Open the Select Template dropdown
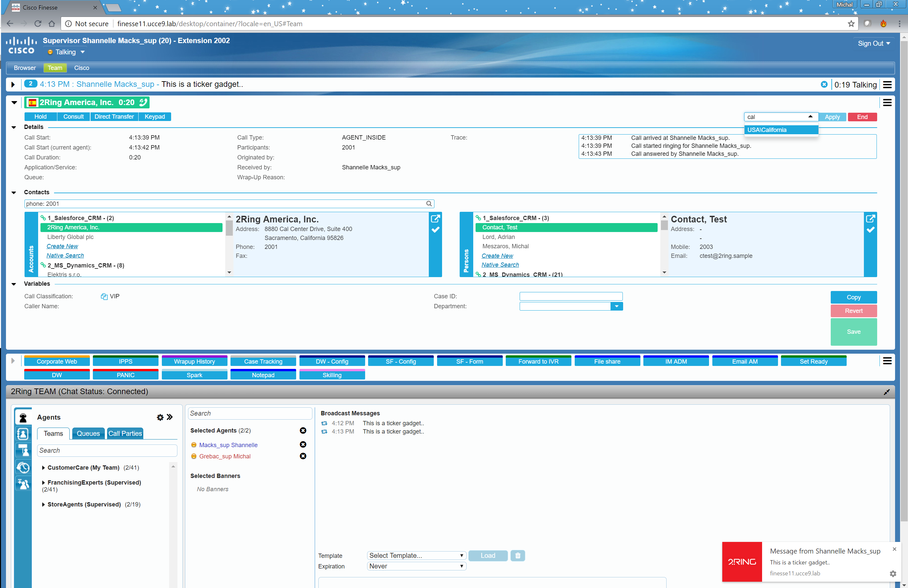Viewport: 908px width, 588px height. click(417, 556)
